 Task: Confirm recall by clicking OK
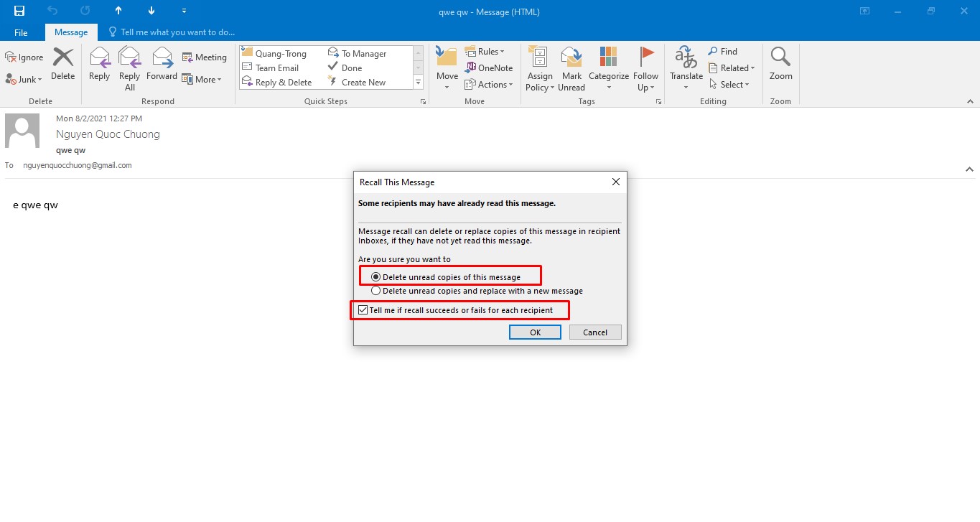(x=534, y=332)
